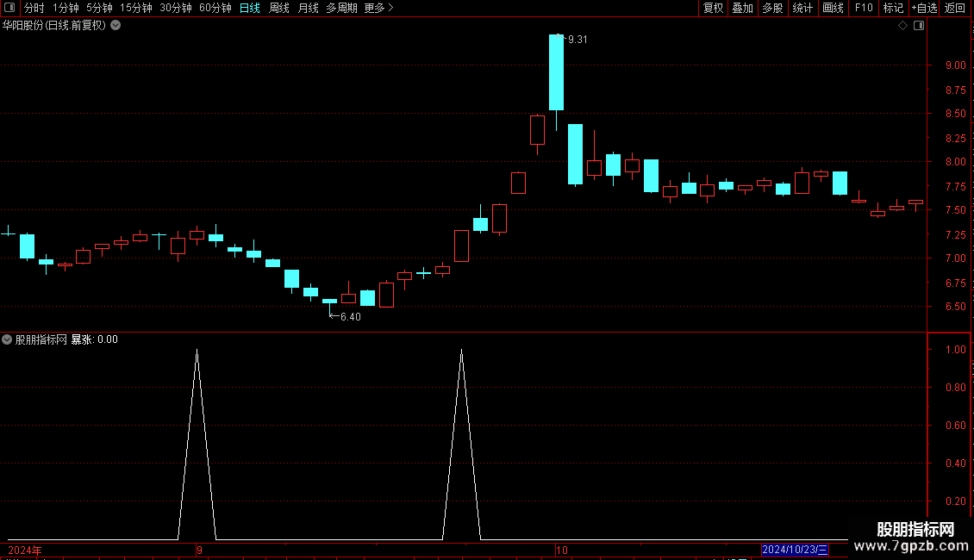This screenshot has height=560, width=974.
Task: Click the 暴涨: 0.00 indicator value
Action: point(95,339)
